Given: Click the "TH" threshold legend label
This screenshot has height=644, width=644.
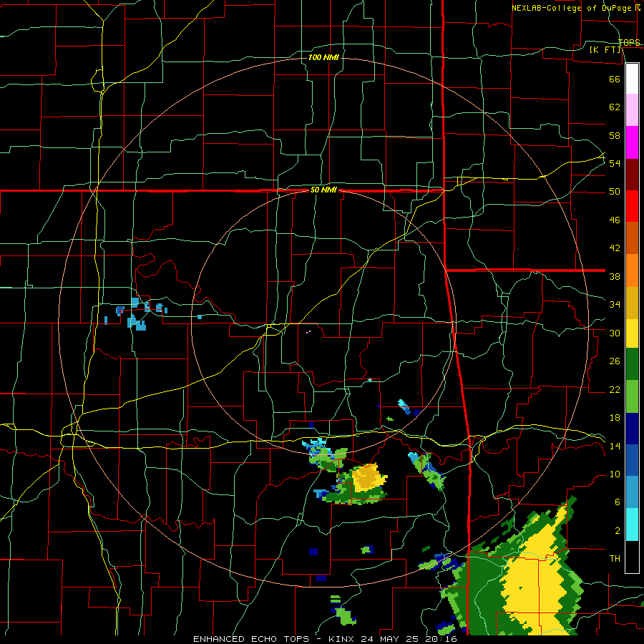Looking at the screenshot, I should pyautogui.click(x=615, y=559).
